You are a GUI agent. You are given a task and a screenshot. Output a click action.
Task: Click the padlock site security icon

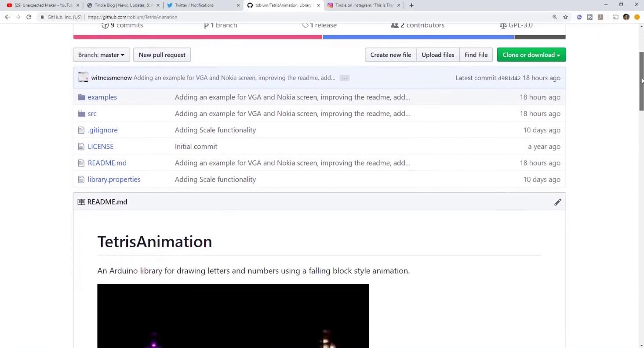coord(42,17)
